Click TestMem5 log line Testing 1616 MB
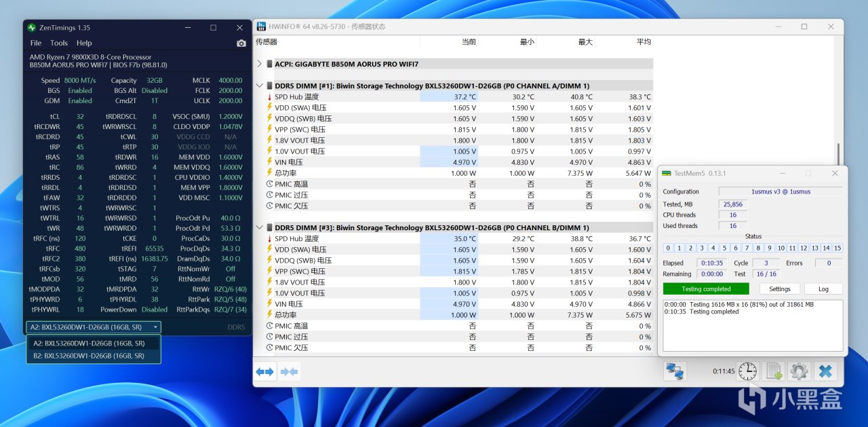The image size is (868, 427). [739, 304]
